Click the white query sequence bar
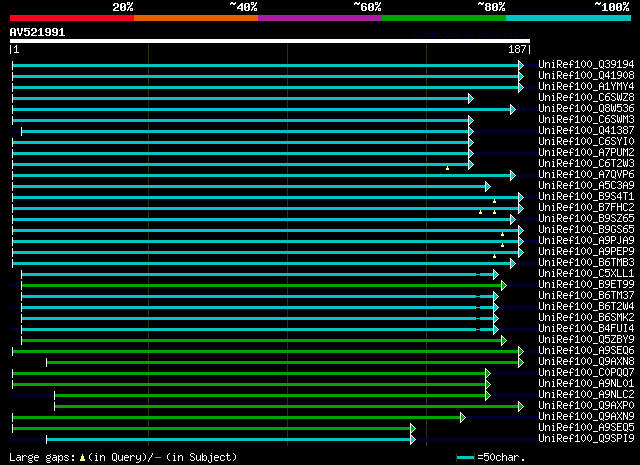Screen dimensions: 640x465 [270, 41]
